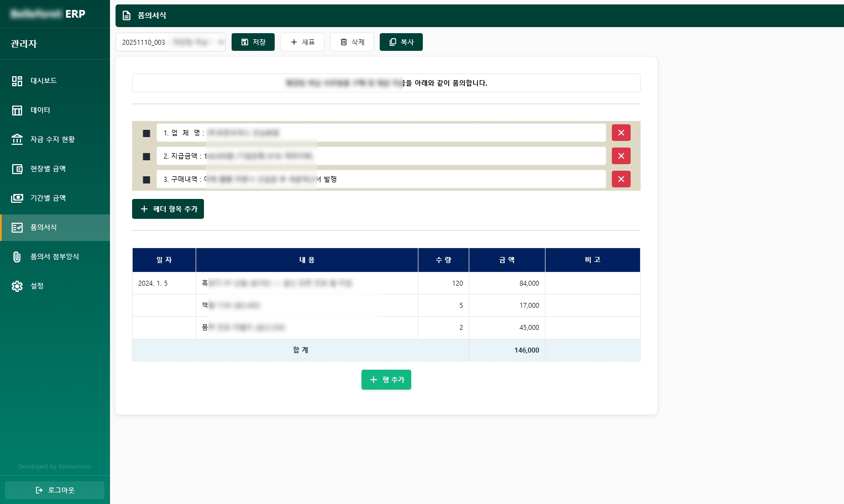Viewport: 844px width, 504px height.
Task: Click the plus icon on 새표 button
Action: (294, 42)
